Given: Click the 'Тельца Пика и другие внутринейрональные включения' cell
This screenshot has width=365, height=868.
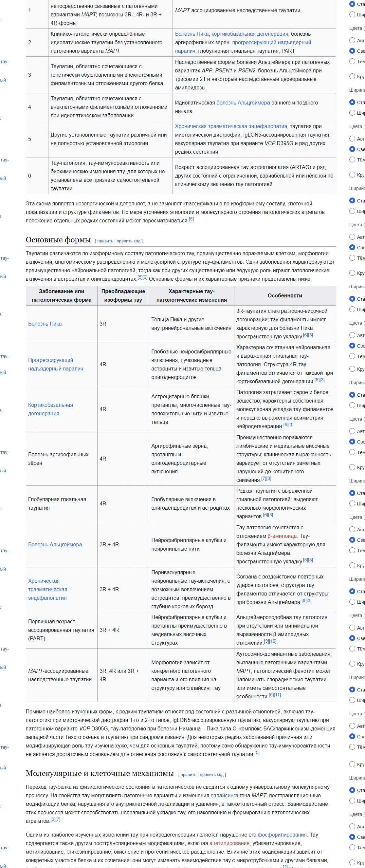Looking at the screenshot, I should 192,324.
